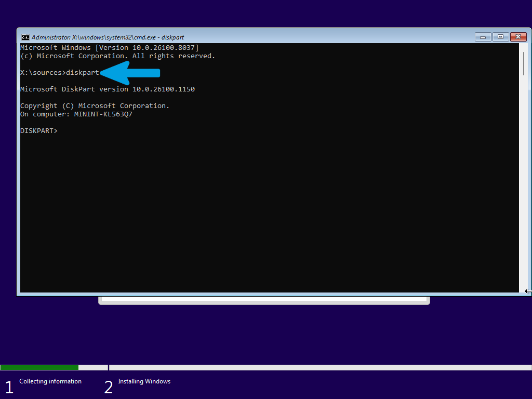Maximize the Administrator cmd.exe window

500,37
